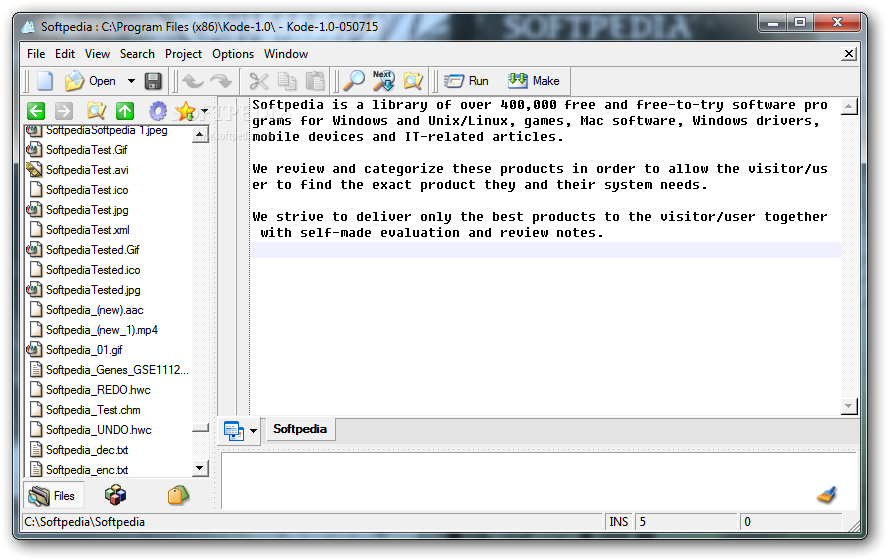Click editor scrollbar up arrow
This screenshot has width=888, height=560.
tap(848, 106)
